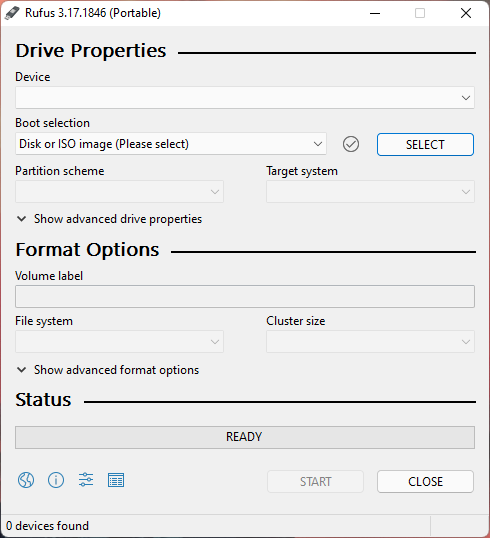Click the READY status progress bar
Image resolution: width=490 pixels, height=538 pixels.
(x=245, y=437)
